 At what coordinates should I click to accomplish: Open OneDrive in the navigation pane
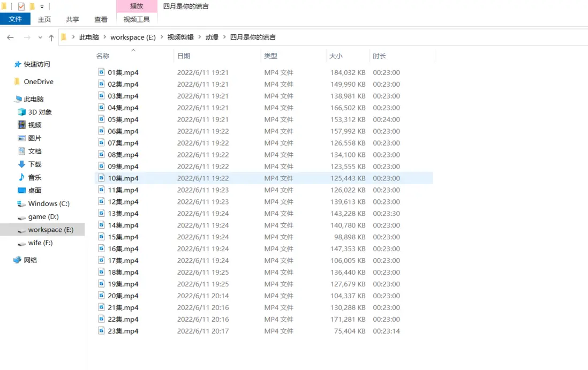coord(39,81)
